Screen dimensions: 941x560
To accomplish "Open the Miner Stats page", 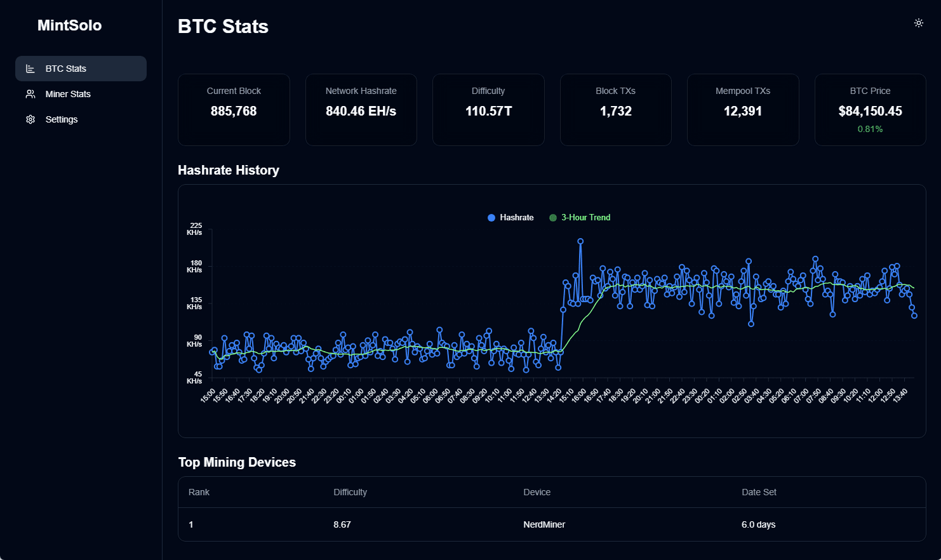I will pyautogui.click(x=68, y=94).
